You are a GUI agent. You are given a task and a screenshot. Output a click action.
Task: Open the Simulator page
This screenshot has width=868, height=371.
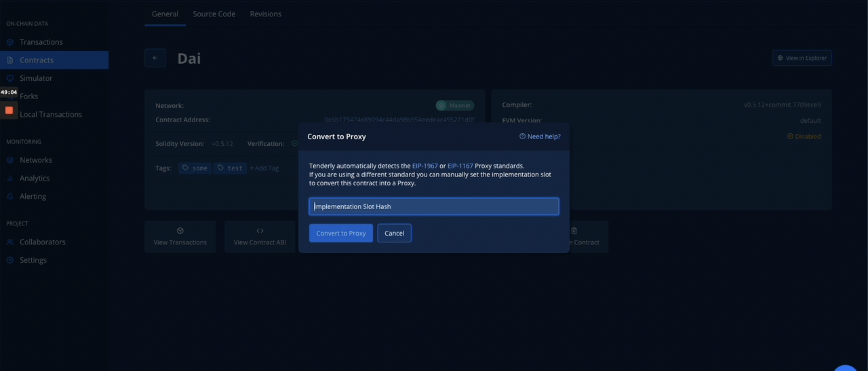pyautogui.click(x=36, y=78)
